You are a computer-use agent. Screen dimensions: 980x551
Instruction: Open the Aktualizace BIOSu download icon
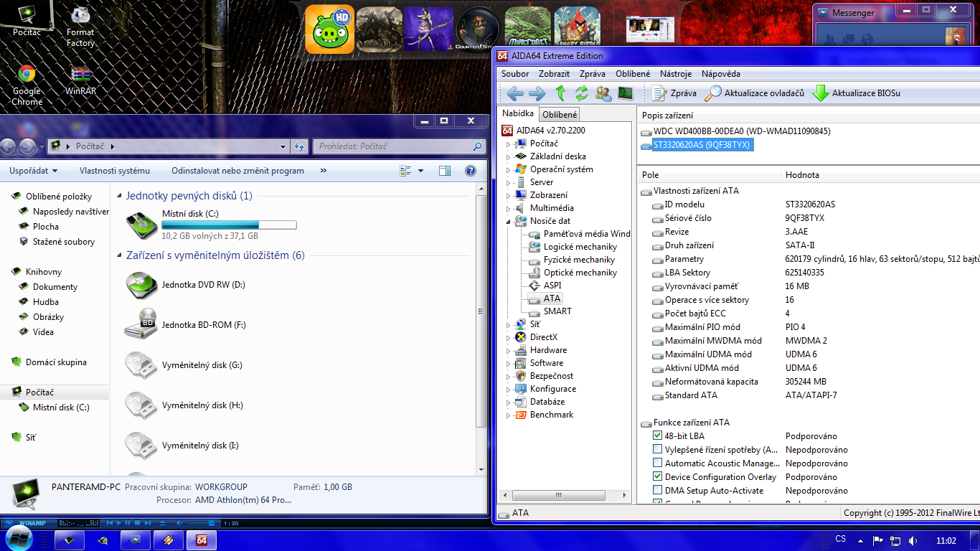coord(820,93)
